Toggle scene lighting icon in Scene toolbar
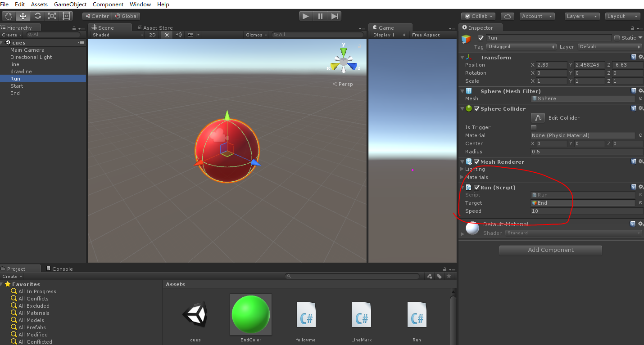The height and width of the screenshot is (345, 644). (x=166, y=35)
